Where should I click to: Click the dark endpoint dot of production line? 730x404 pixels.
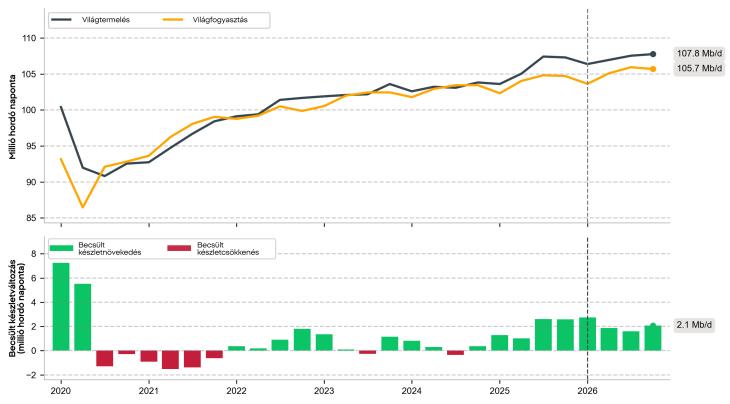coord(653,54)
